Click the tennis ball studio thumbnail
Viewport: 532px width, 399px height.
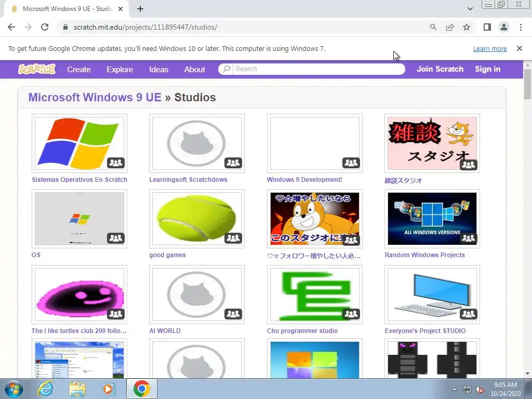pyautogui.click(x=197, y=219)
